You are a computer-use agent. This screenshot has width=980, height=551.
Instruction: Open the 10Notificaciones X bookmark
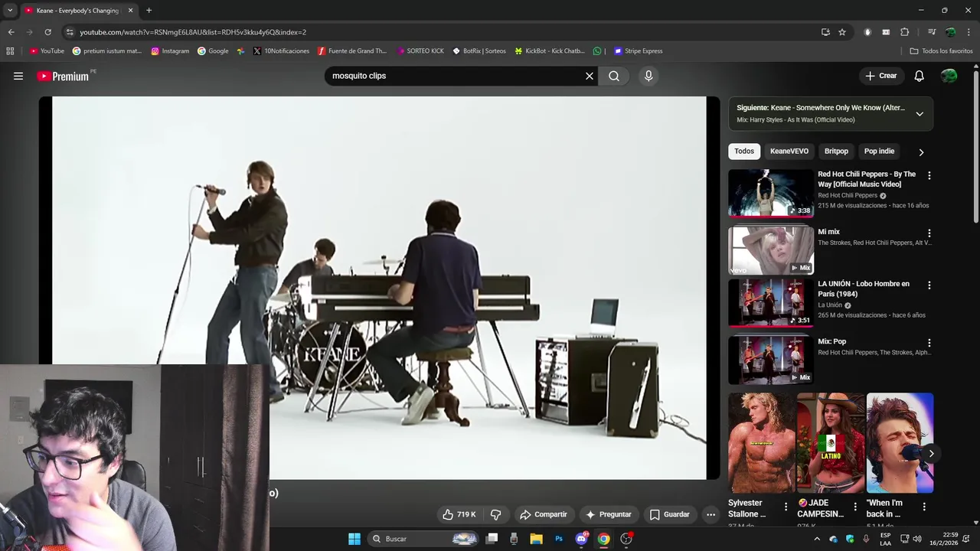point(281,51)
